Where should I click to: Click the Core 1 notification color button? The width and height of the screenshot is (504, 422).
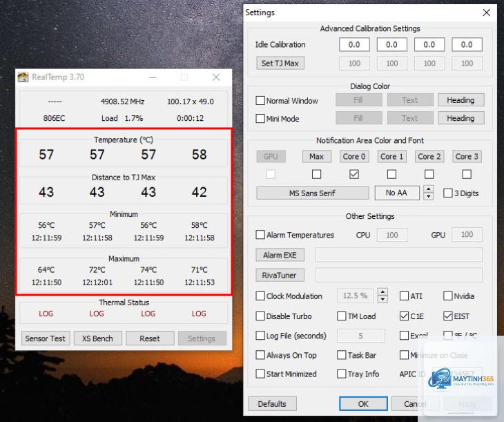pos(392,156)
